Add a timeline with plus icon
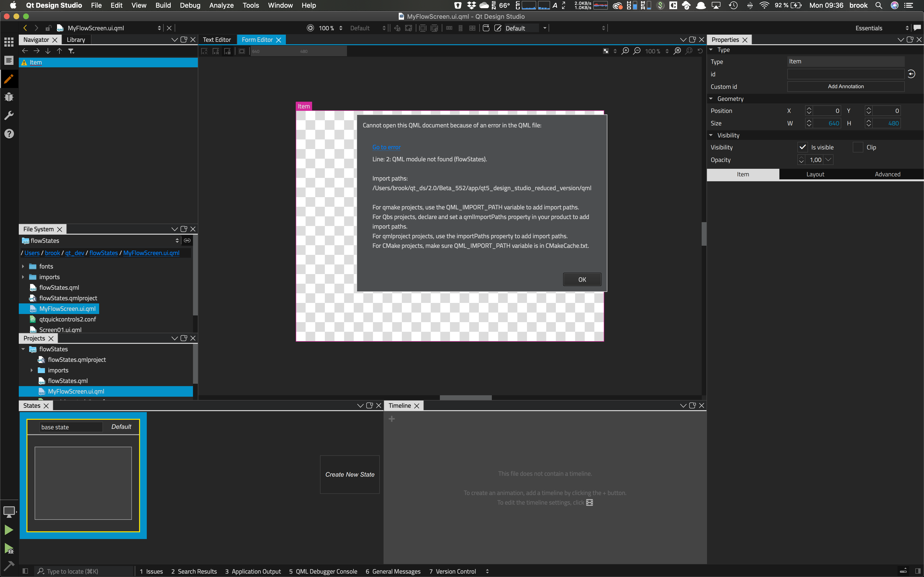The image size is (924, 577). (392, 419)
